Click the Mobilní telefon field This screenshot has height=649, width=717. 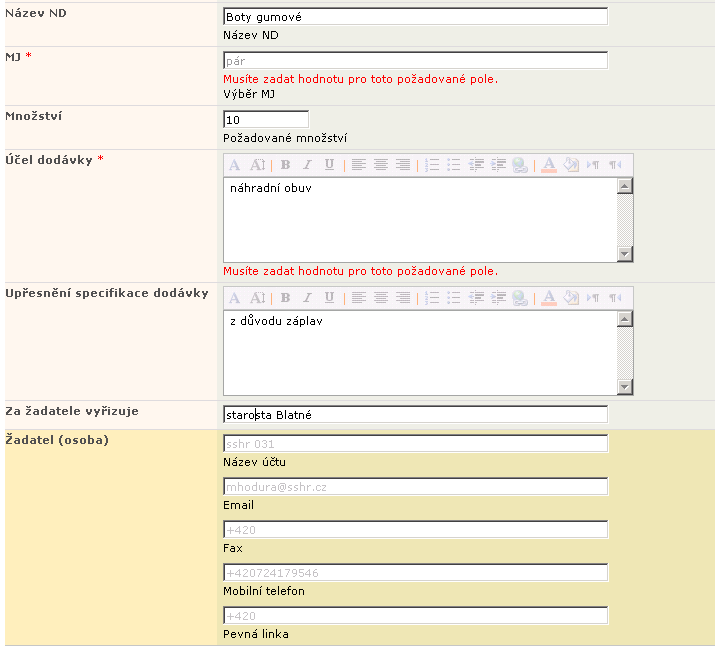click(x=416, y=573)
